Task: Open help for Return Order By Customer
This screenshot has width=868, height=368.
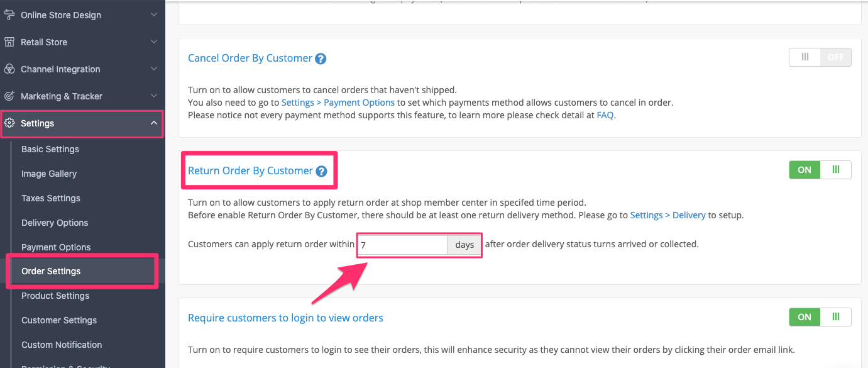Action: pos(321,171)
